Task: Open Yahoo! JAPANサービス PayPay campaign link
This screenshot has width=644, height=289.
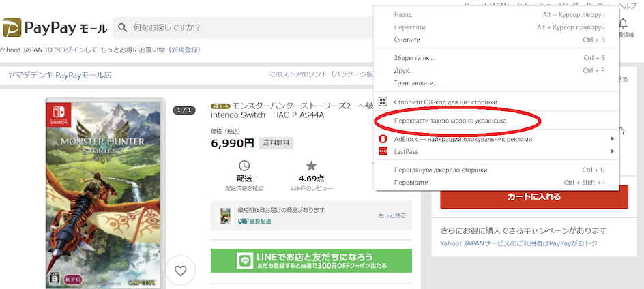Action: (518, 243)
